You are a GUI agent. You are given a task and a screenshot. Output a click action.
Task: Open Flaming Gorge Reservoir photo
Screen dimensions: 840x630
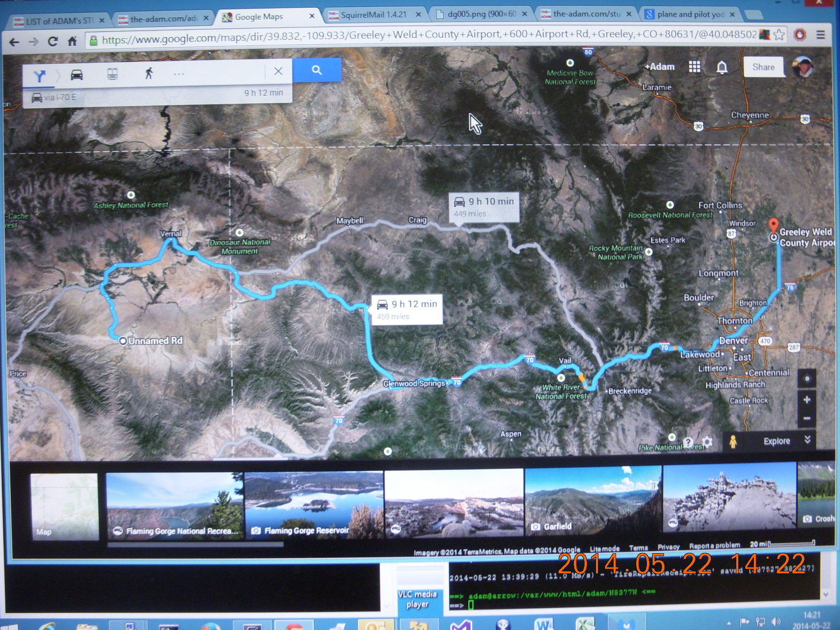[x=314, y=505]
